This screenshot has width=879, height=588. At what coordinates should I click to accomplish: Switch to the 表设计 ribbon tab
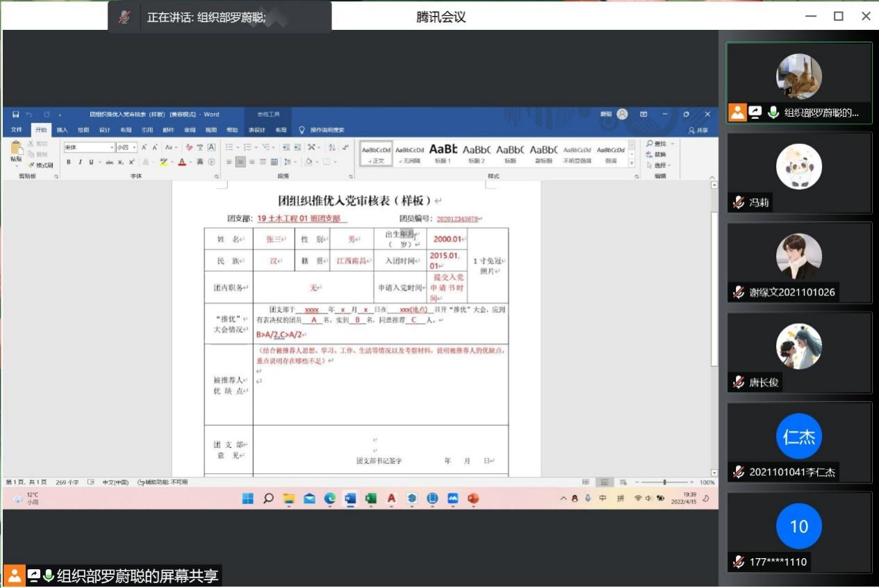coord(257,130)
